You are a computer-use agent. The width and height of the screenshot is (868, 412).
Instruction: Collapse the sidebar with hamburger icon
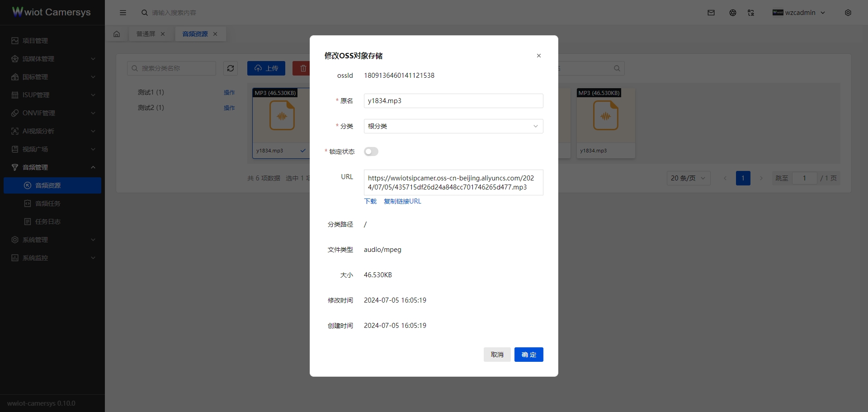tap(123, 13)
